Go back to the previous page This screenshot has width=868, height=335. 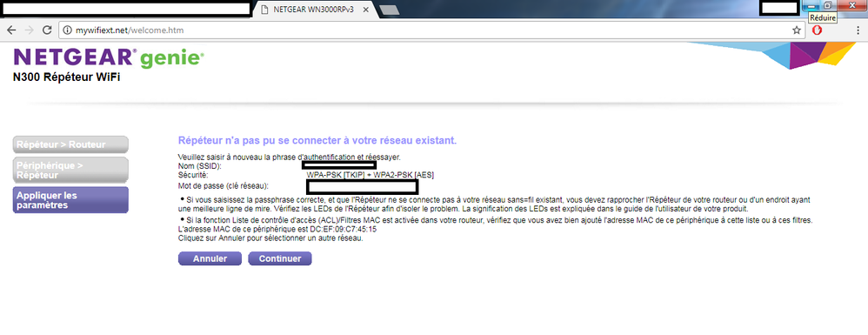click(11, 30)
